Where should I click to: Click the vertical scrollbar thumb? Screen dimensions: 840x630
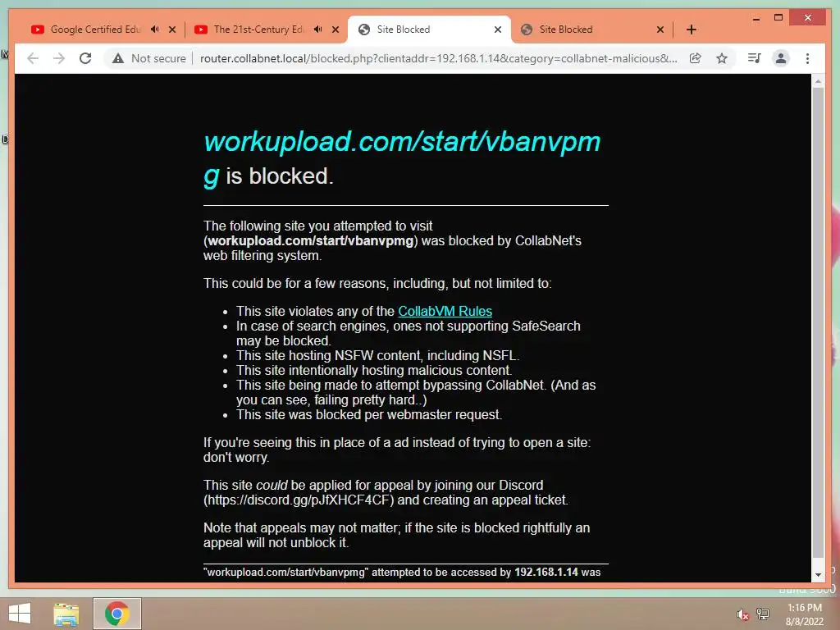pyautogui.click(x=818, y=322)
